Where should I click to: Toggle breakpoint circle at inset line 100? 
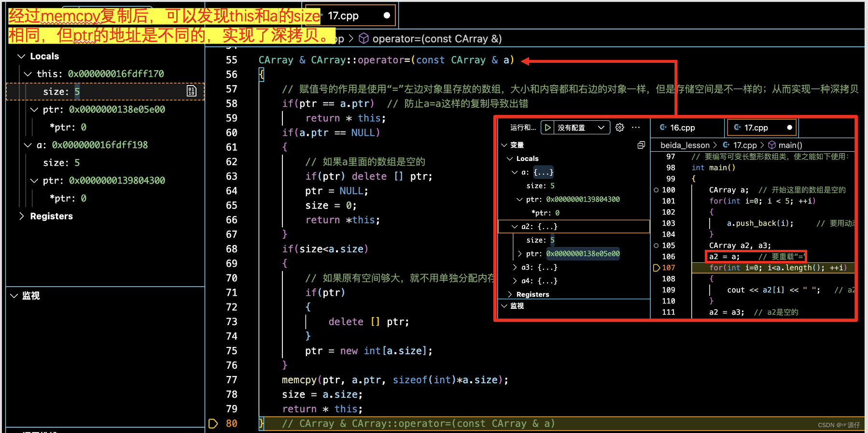[656, 190]
